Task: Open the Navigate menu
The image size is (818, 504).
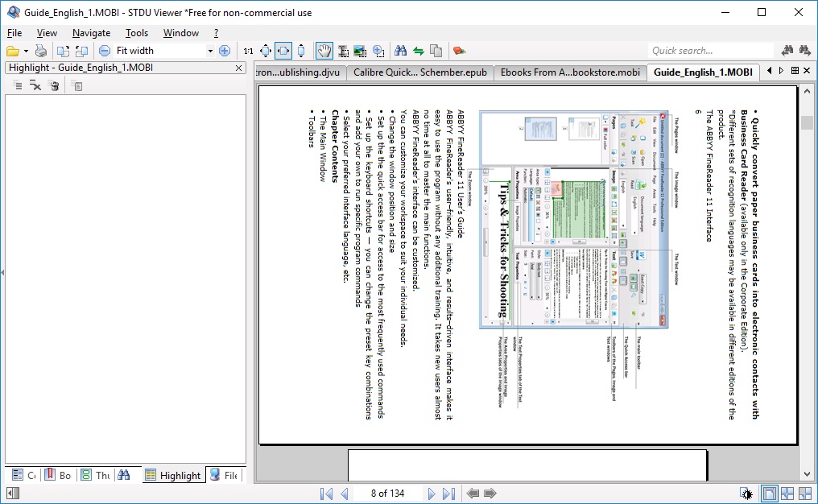Action: point(91,33)
